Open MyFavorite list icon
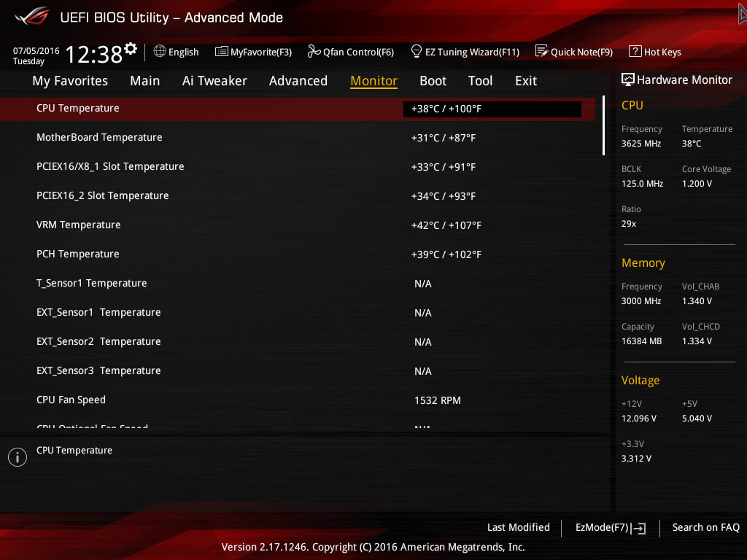This screenshot has height=560, width=747. (221, 52)
